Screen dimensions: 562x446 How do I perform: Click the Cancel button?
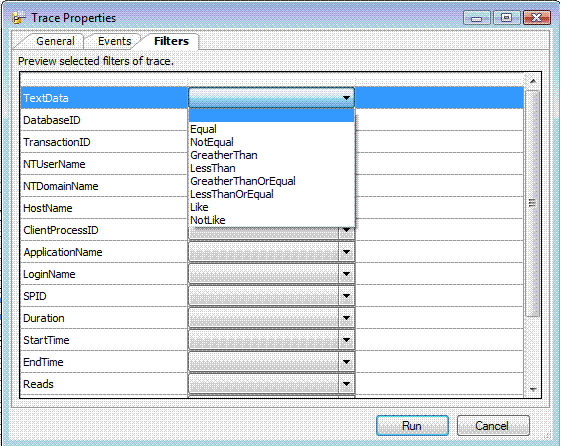(x=493, y=426)
